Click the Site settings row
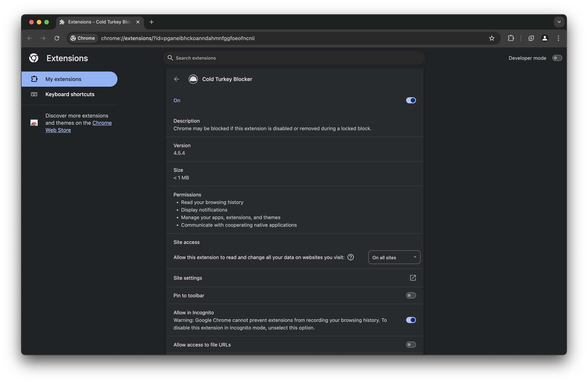 coord(295,278)
